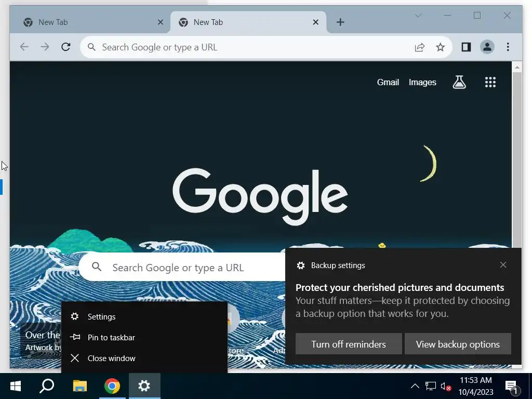The image size is (532, 399).
Task: Open File Explorer from the taskbar
Action: coord(80,386)
